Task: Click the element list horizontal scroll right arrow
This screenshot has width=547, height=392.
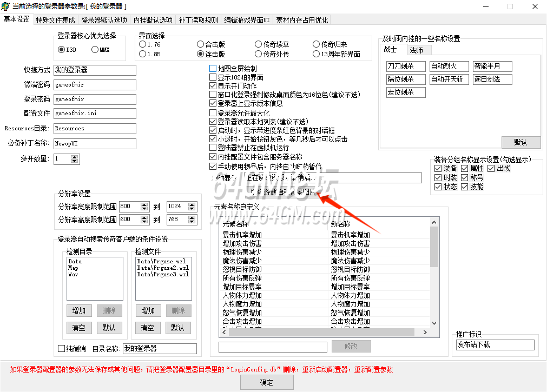Action: click(x=425, y=333)
